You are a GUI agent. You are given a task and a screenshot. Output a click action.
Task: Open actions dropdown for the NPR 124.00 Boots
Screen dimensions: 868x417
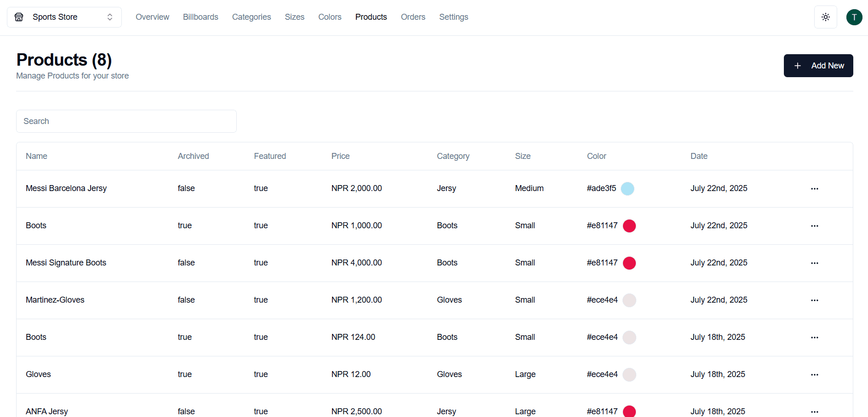(815, 337)
